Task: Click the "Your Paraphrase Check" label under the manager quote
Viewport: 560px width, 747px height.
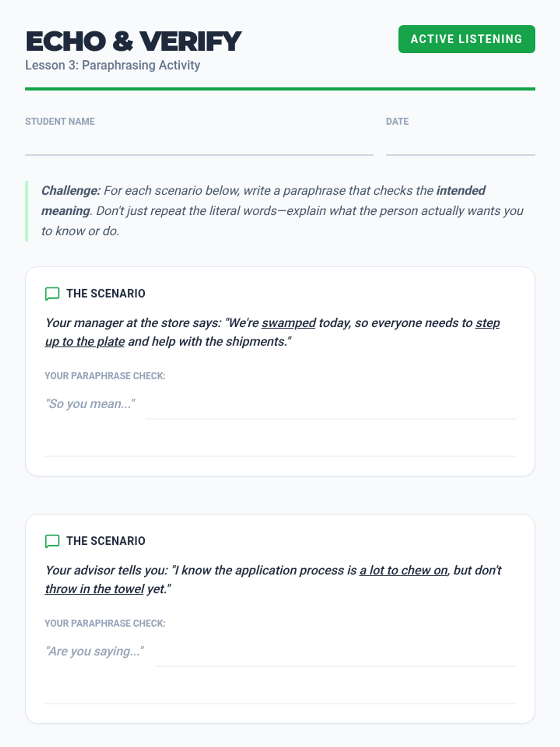Action: point(105,376)
